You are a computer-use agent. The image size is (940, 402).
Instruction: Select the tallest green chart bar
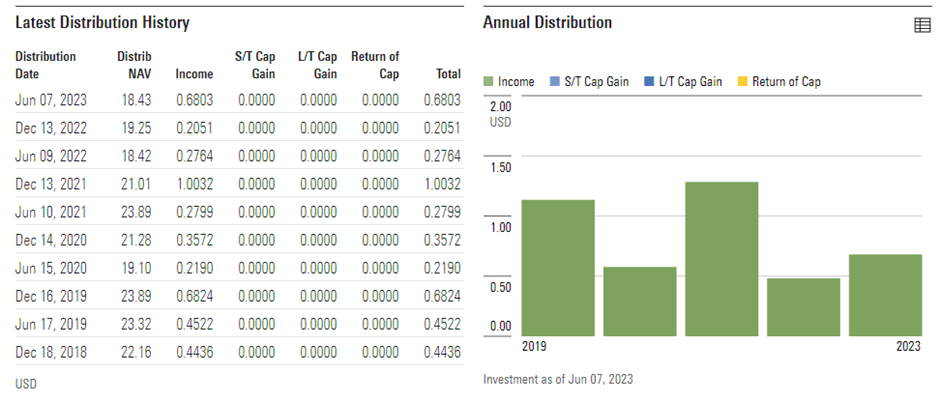[721, 259]
